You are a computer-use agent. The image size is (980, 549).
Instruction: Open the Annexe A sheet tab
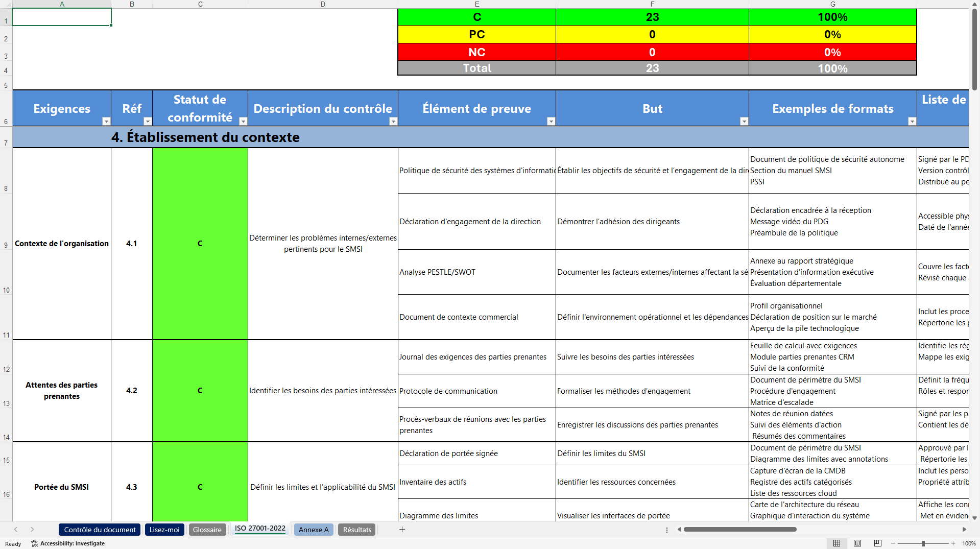coord(314,530)
